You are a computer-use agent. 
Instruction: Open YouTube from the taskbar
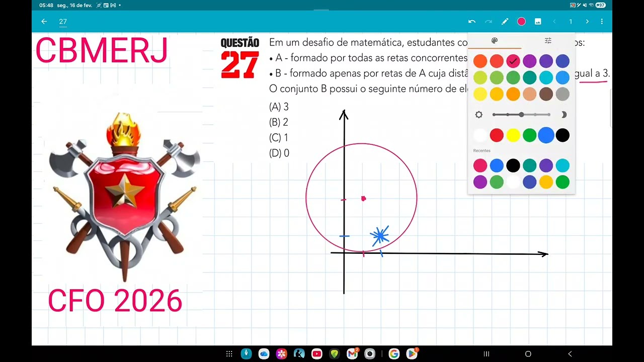(316, 354)
